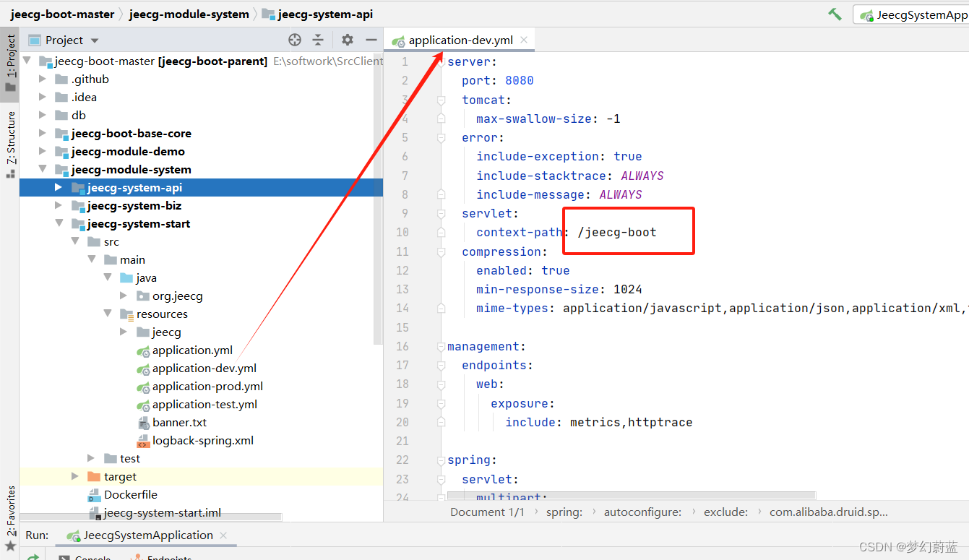Click the 'autoconfigure:' breadcrumb in editor footer
The height and width of the screenshot is (560, 969).
click(642, 512)
